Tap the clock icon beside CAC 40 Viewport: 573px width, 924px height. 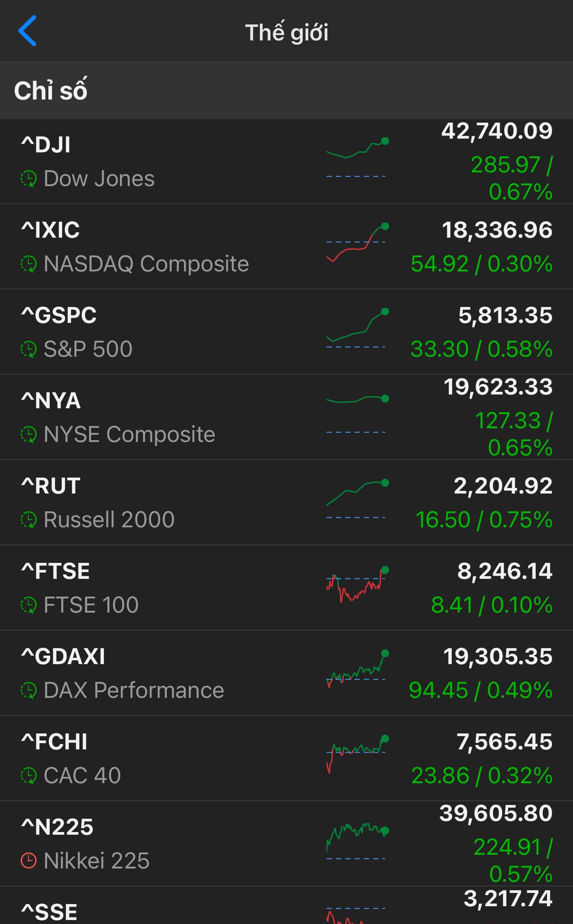tap(29, 776)
